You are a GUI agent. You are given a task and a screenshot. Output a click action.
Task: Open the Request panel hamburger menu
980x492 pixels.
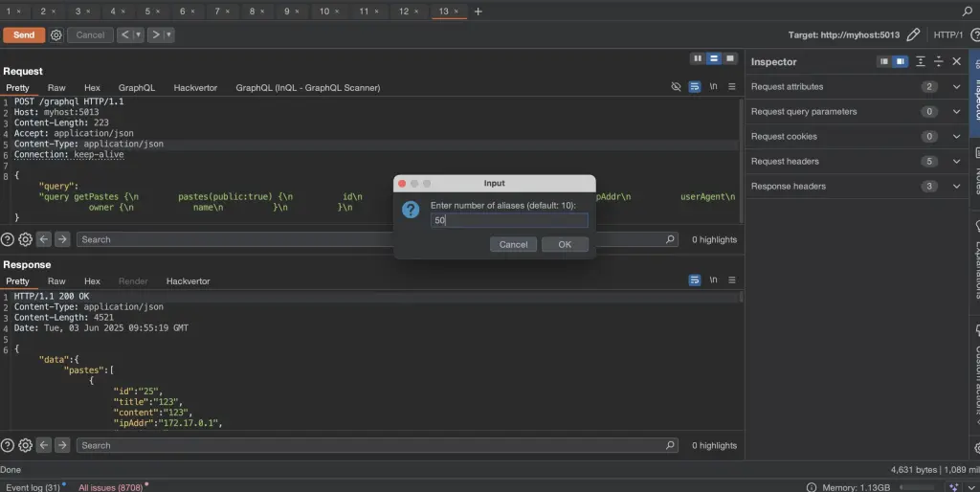point(732,87)
